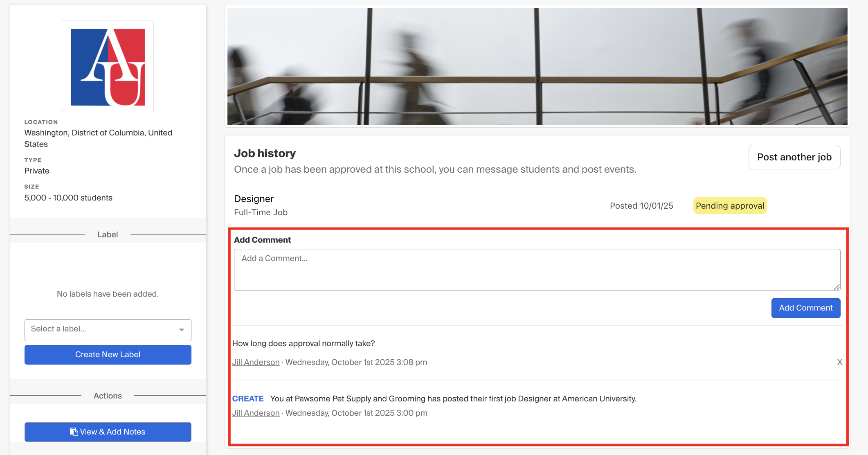This screenshot has width=868, height=455.
Task: Open Jill Anderson link on 3:00 pm entry
Action: click(x=256, y=413)
